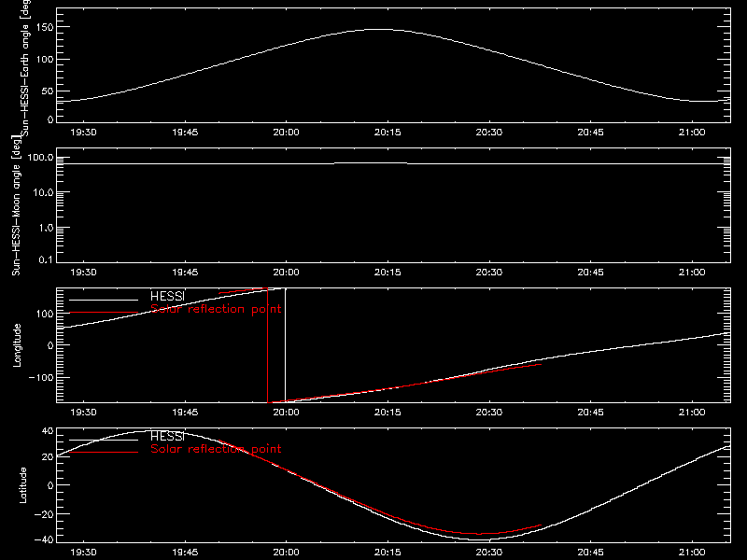Click the white vertical HESSI longitude wrap line
Viewport: 747px width, 560px height.
286,345
